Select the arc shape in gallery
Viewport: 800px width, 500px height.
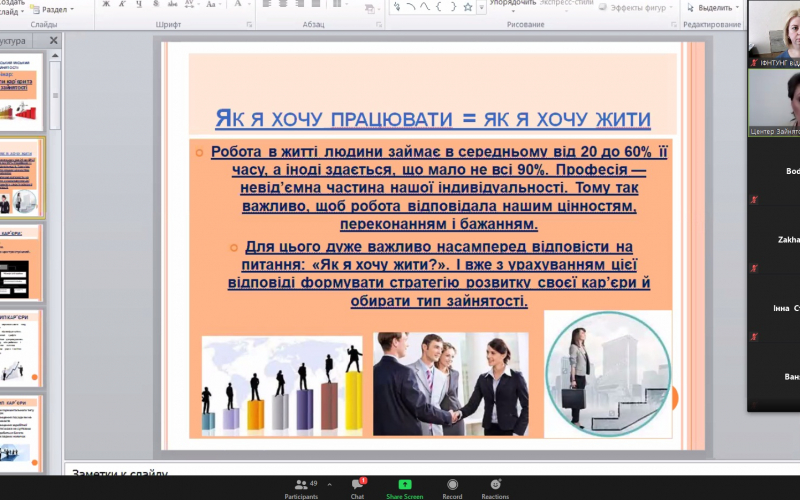tap(410, 7)
